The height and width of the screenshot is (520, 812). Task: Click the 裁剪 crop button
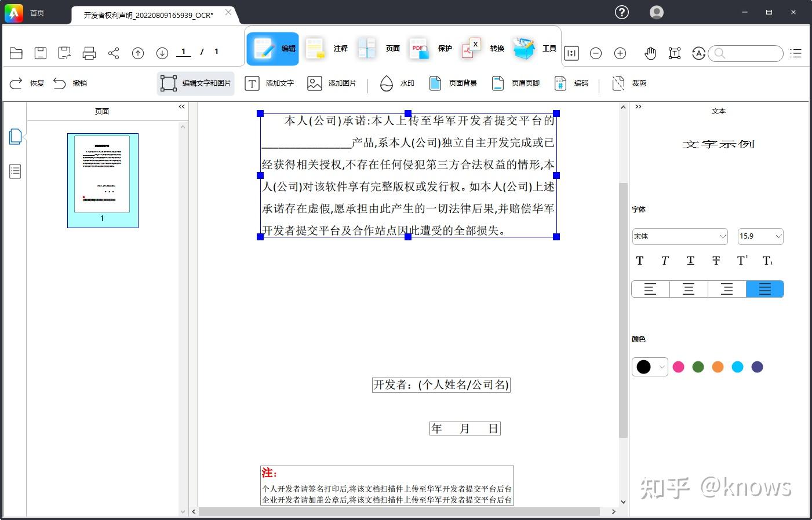(x=629, y=83)
